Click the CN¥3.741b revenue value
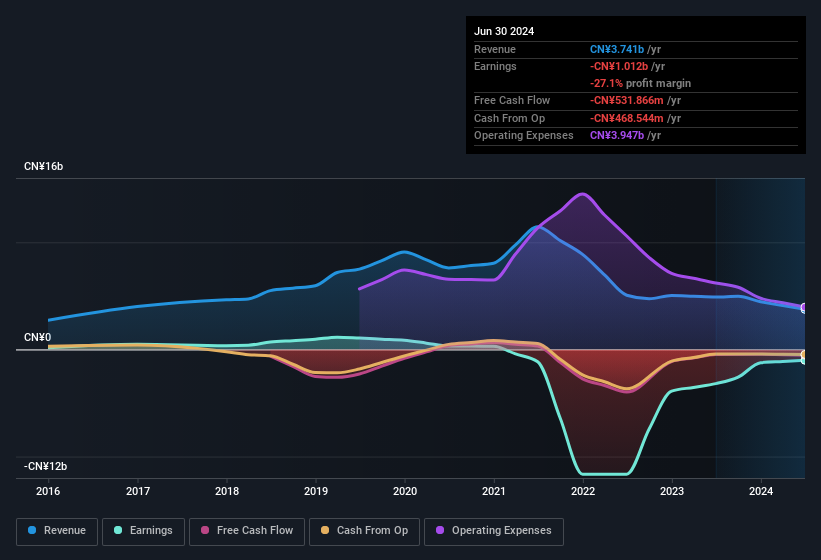 [617, 49]
